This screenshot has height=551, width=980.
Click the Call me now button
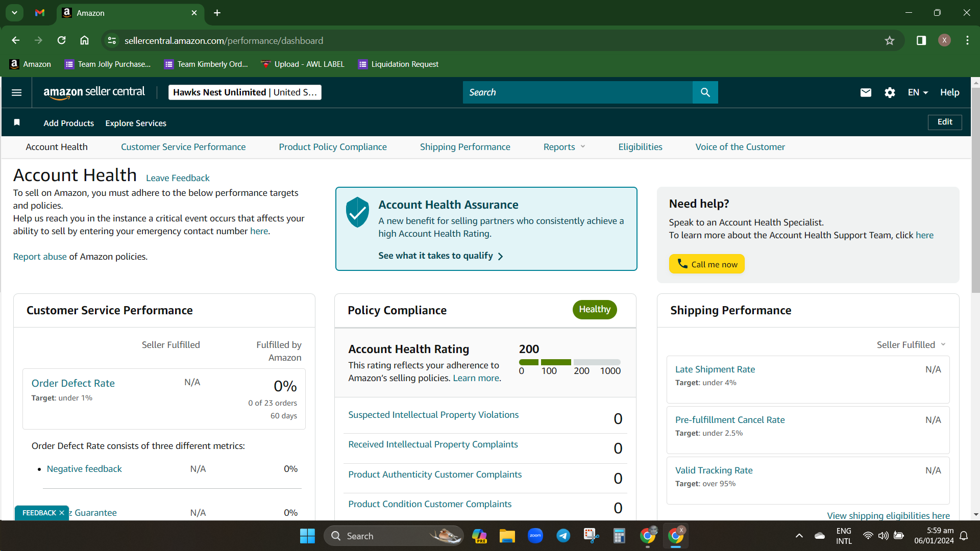click(707, 264)
